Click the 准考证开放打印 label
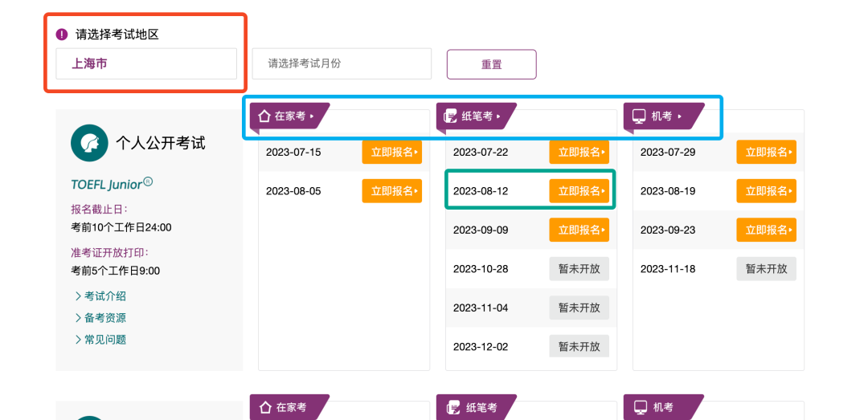The height and width of the screenshot is (420, 868). (x=109, y=253)
